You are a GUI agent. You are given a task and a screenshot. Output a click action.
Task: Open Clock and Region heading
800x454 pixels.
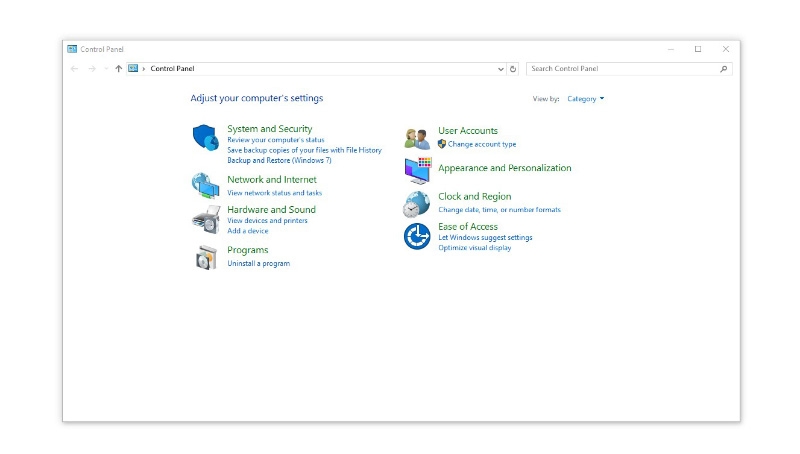(x=474, y=196)
